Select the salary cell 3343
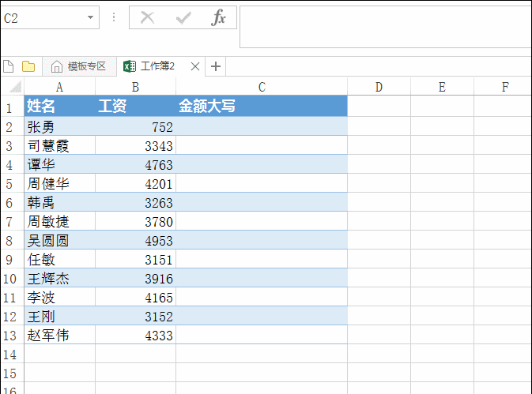The image size is (532, 394). [135, 145]
